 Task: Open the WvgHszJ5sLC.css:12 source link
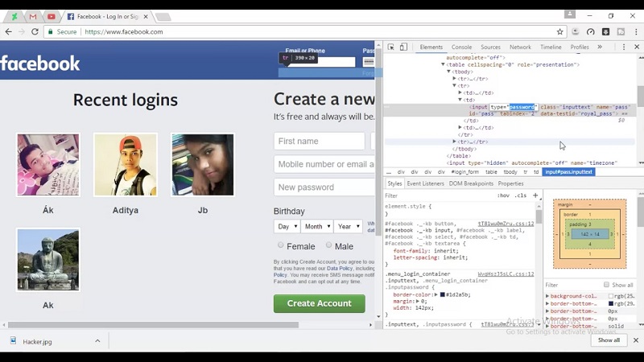(x=506, y=274)
